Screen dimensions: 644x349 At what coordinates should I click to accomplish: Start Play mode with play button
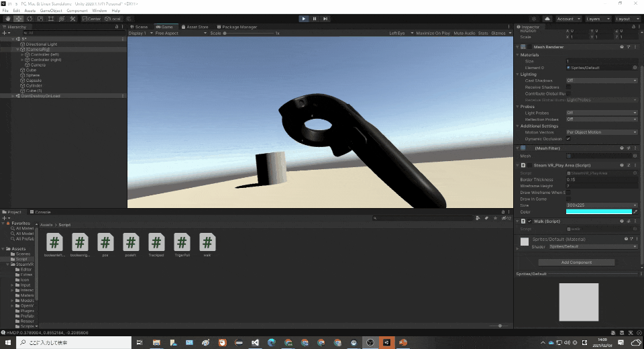[303, 19]
